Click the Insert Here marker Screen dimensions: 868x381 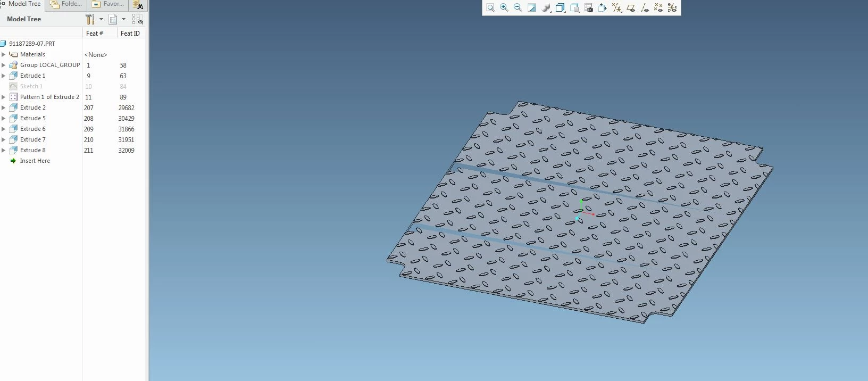(35, 161)
